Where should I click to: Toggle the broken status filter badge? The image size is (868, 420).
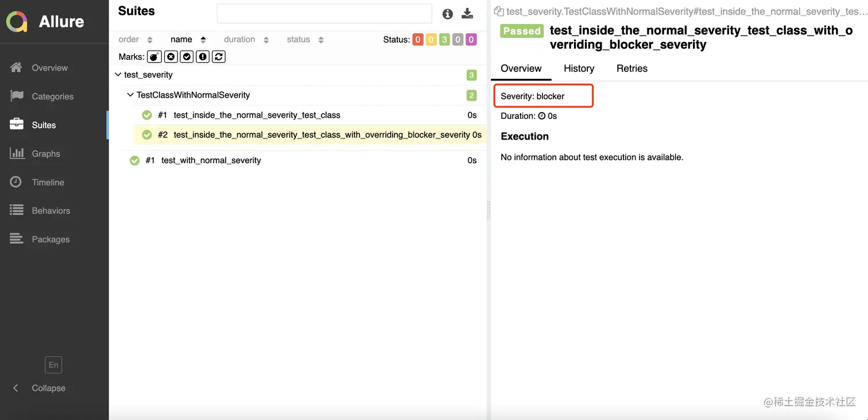pyautogui.click(x=431, y=40)
